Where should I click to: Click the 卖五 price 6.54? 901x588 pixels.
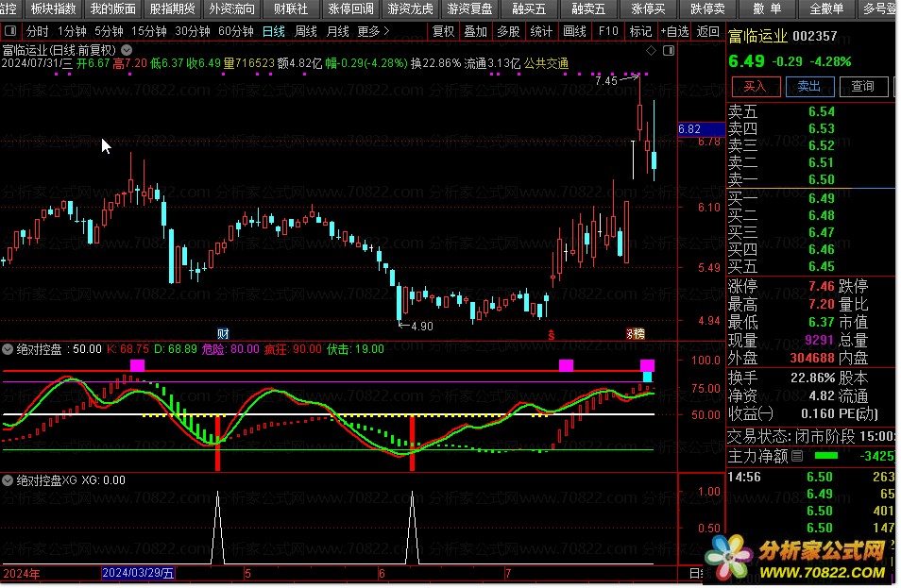pos(821,112)
